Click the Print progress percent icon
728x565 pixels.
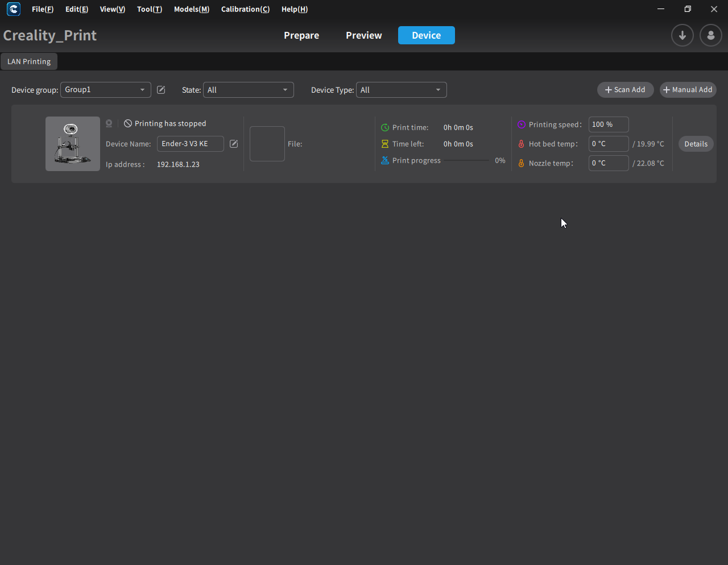pyautogui.click(x=385, y=160)
